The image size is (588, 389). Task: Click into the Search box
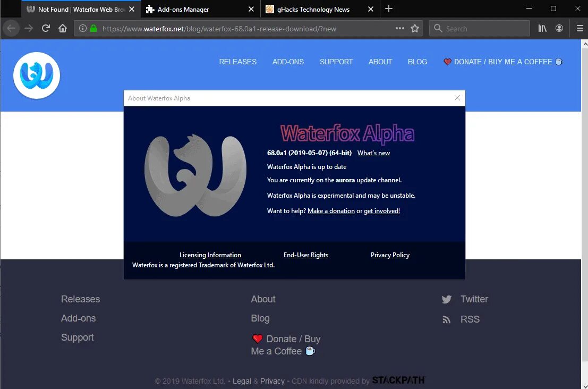[x=479, y=29]
